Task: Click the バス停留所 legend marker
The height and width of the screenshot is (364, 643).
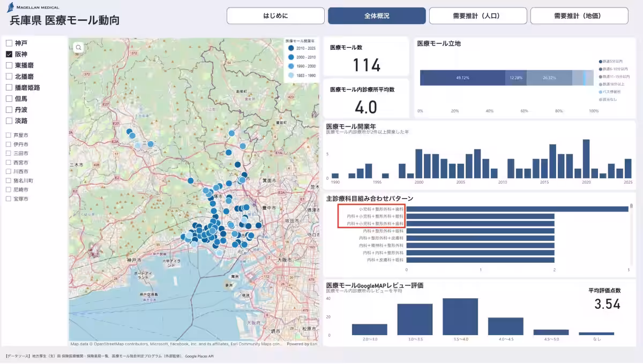Action: click(600, 92)
